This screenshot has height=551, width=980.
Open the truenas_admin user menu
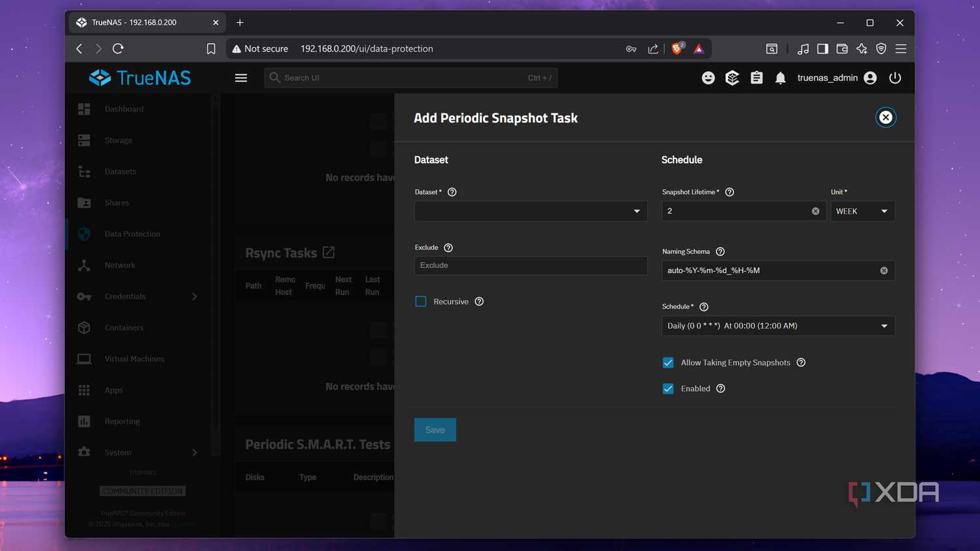click(837, 78)
